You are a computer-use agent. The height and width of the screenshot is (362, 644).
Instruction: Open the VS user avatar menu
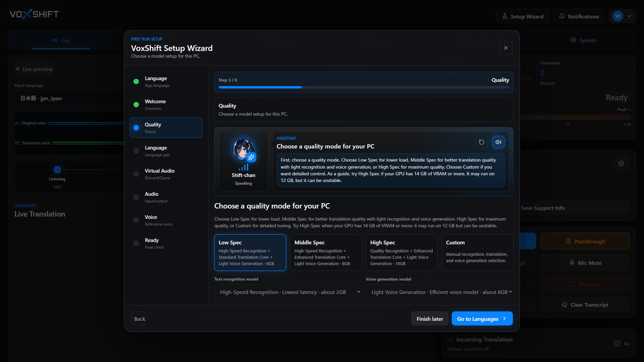pyautogui.click(x=618, y=16)
